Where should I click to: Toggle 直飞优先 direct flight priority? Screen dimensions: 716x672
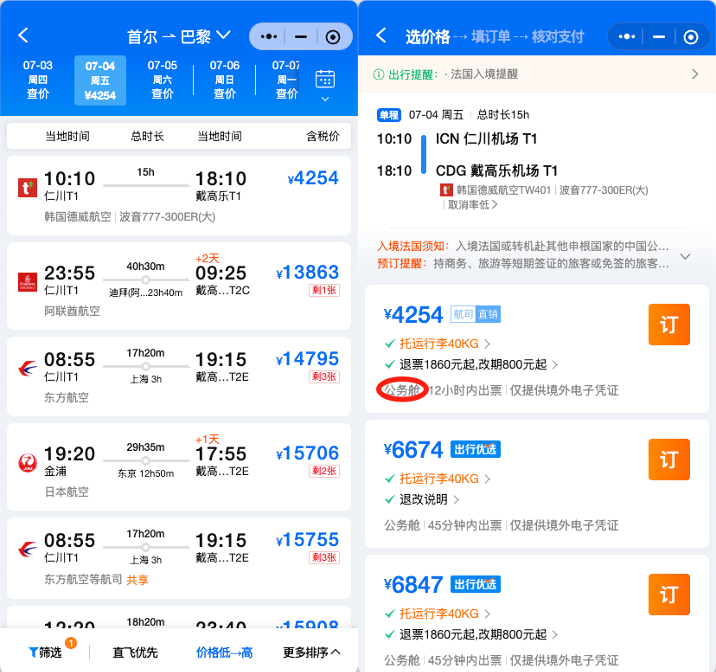[x=135, y=652]
